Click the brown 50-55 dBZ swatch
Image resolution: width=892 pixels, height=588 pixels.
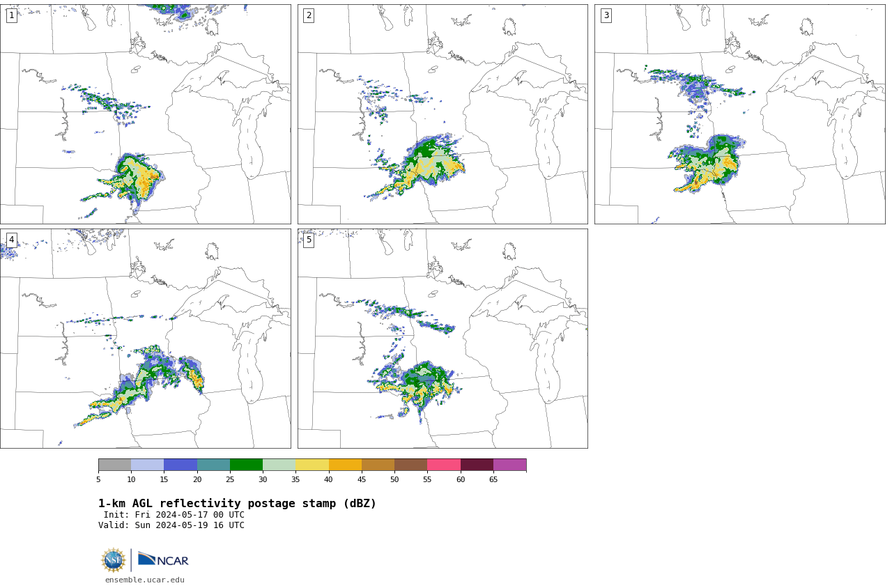[x=410, y=465]
